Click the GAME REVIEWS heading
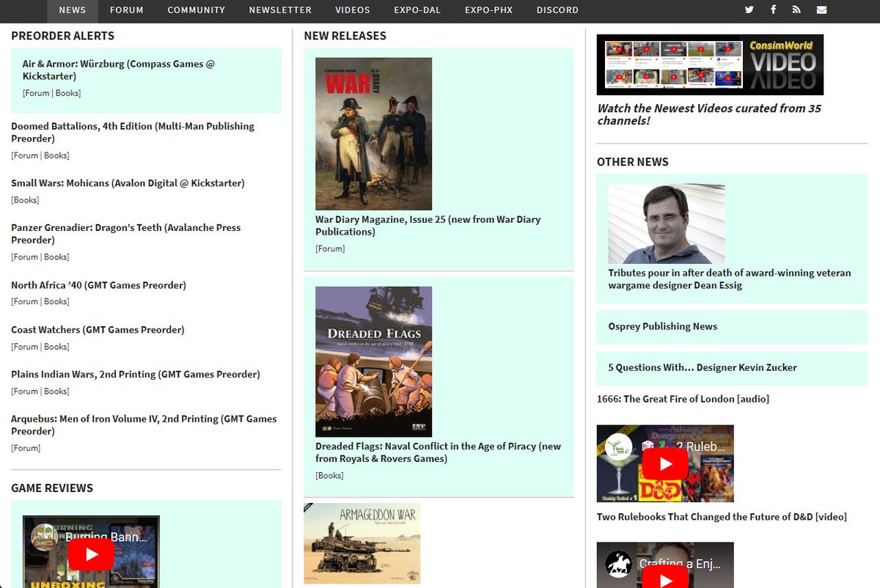The image size is (880, 588). click(x=52, y=488)
